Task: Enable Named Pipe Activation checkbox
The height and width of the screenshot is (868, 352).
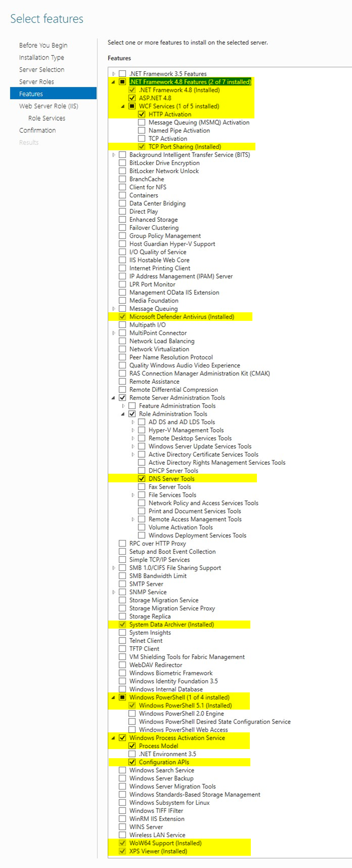Action: (x=142, y=130)
